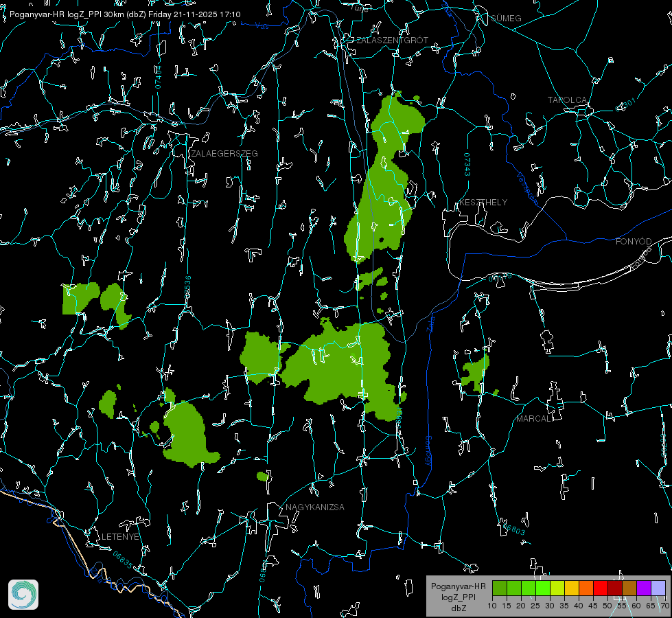Click the 70 value on legend scale
Screen dimensions: 672x618
[665, 606]
